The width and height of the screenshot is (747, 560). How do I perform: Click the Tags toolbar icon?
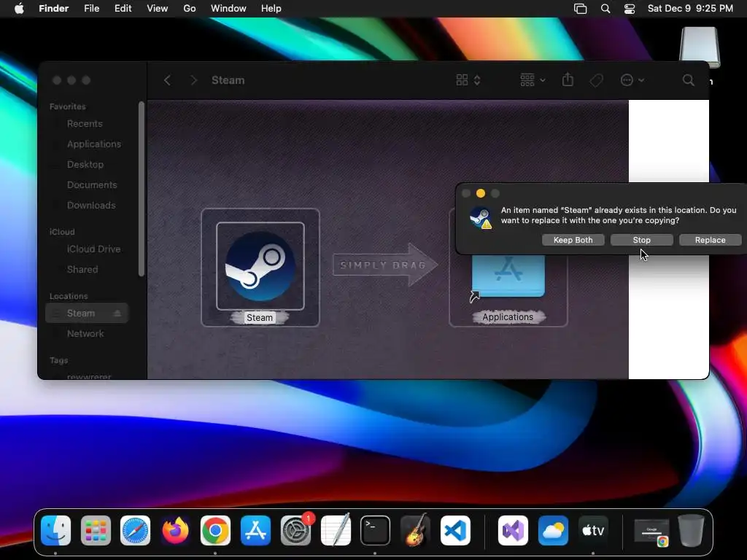596,80
